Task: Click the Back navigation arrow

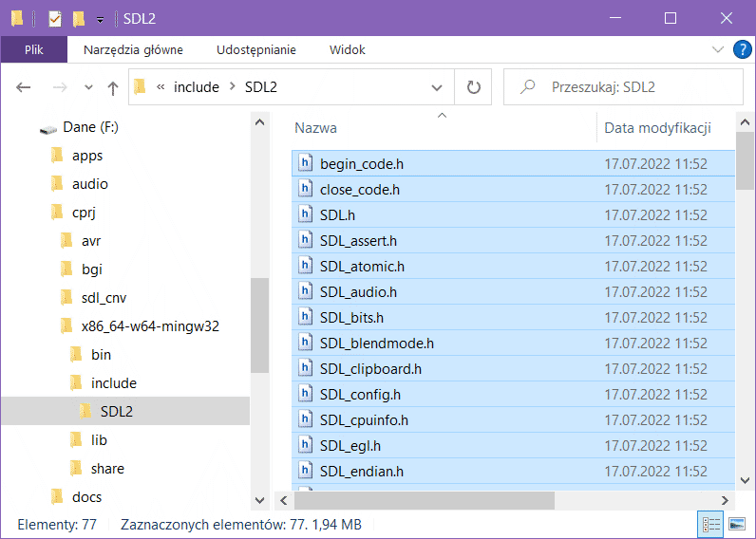Action: tap(24, 87)
